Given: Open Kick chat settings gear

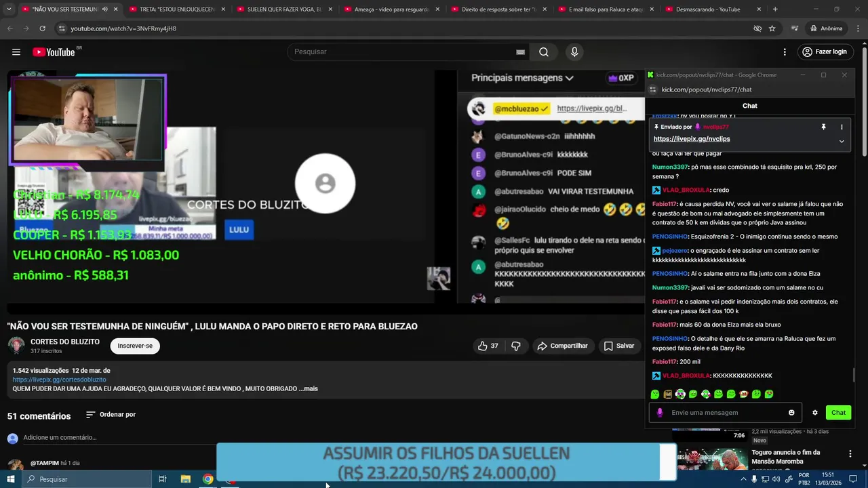Looking at the screenshot, I should pyautogui.click(x=815, y=413).
